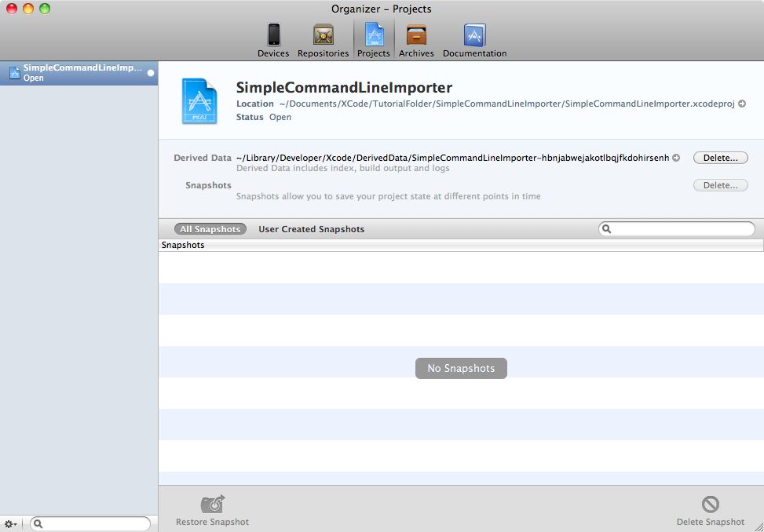Select SimpleCommandLineImporter project in the sidebar
Image resolution: width=764 pixels, height=532 pixels.
pos(79,72)
